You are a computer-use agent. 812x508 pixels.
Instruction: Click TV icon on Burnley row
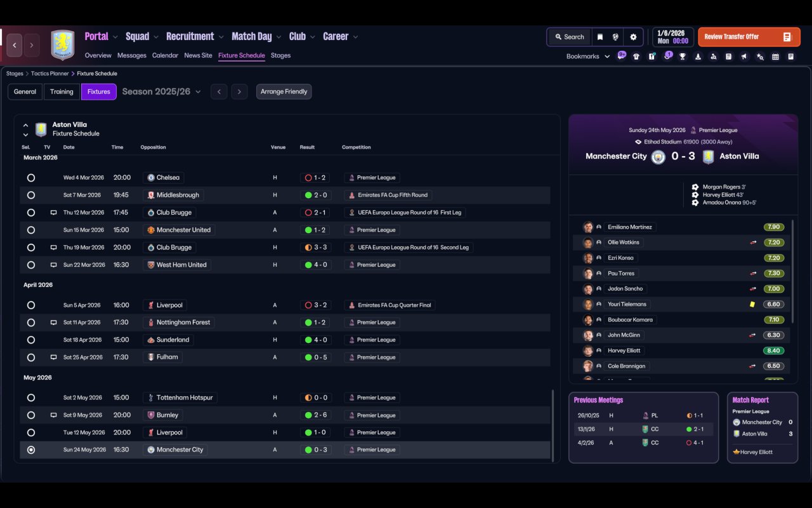pyautogui.click(x=53, y=415)
